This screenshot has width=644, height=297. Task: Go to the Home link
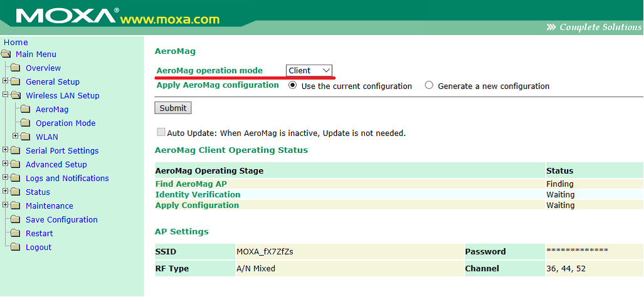point(16,43)
